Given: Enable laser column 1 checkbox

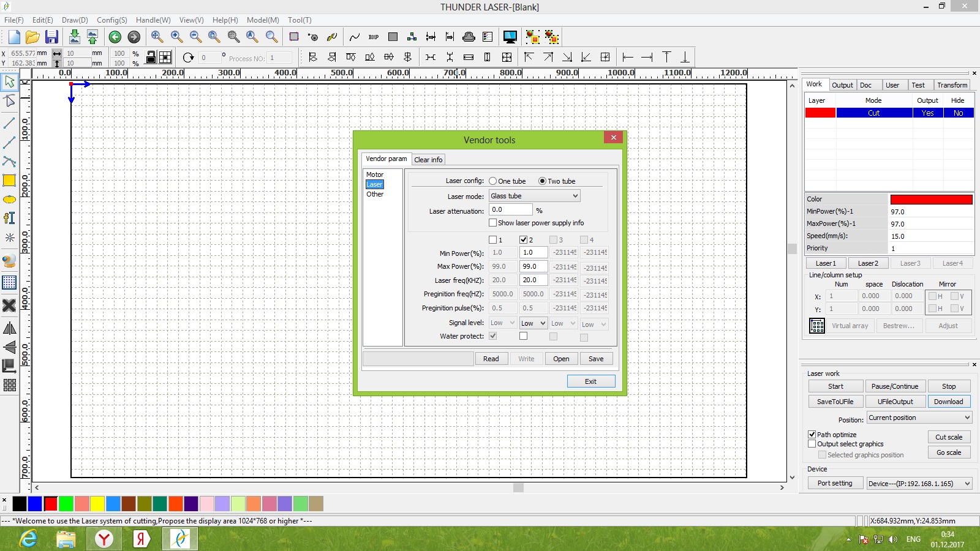Looking at the screenshot, I should click(x=492, y=240).
